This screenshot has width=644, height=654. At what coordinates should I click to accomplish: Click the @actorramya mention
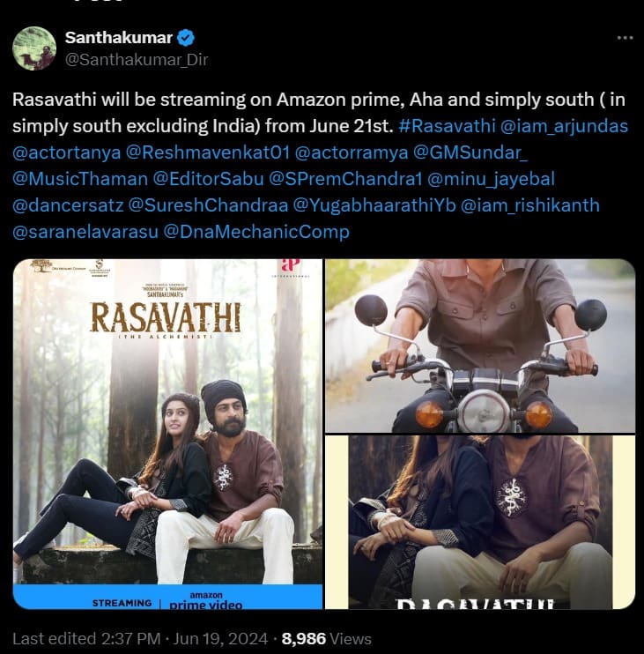coord(352,152)
